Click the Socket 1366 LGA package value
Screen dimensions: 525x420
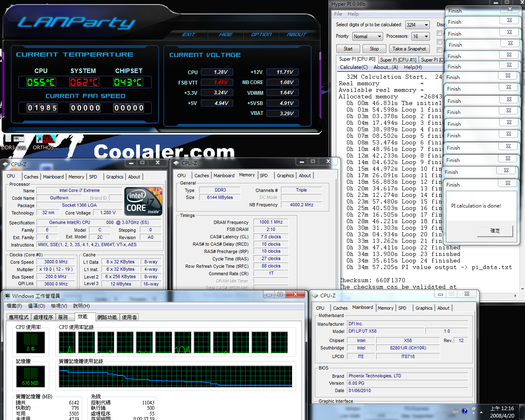point(80,205)
